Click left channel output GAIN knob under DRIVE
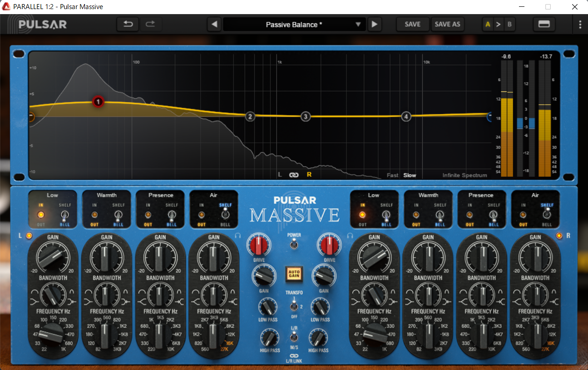 [x=264, y=276]
